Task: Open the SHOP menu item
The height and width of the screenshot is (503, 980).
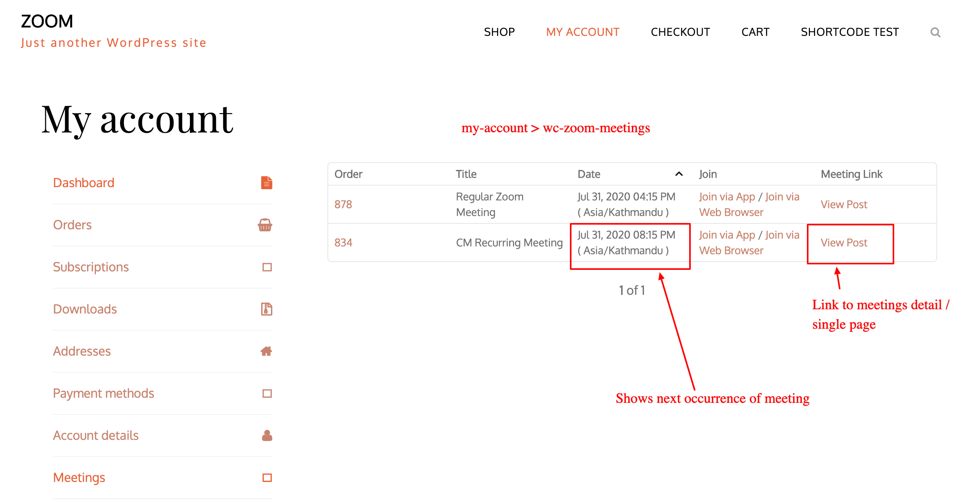Action: (x=499, y=32)
